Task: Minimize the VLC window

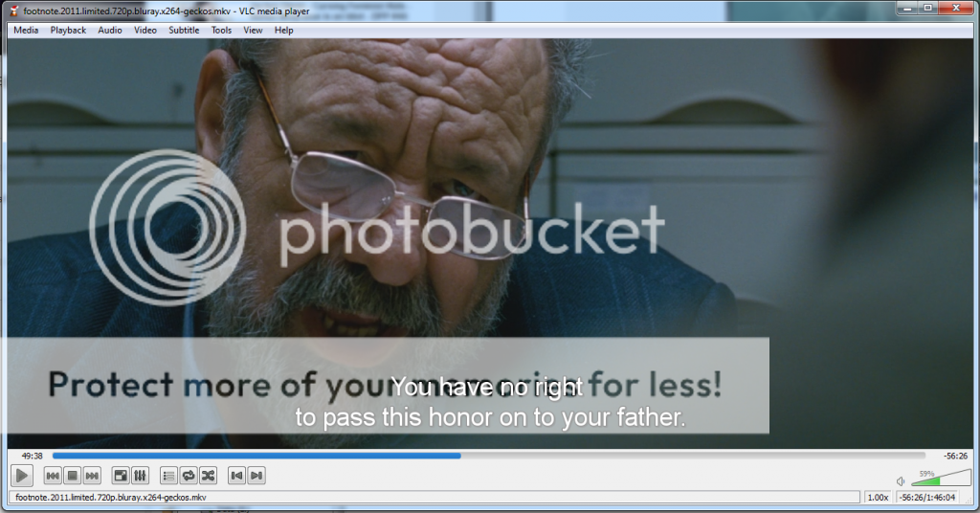Action: click(x=907, y=8)
